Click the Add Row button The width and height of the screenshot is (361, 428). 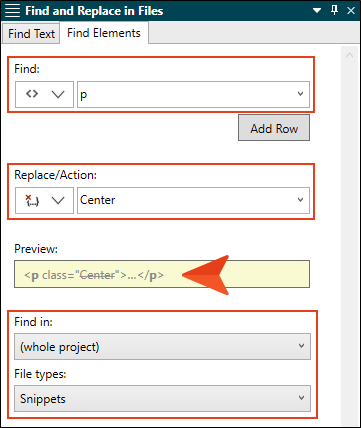pyautogui.click(x=274, y=128)
